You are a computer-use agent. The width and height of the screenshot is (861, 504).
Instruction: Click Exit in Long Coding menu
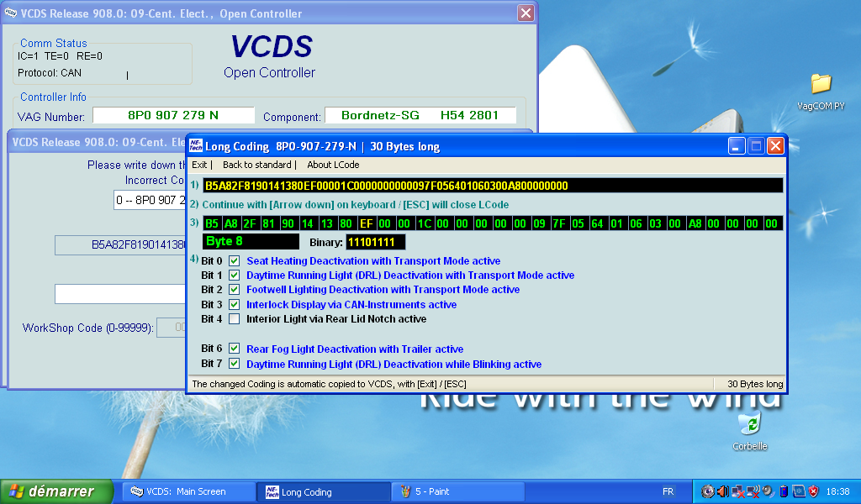(x=199, y=165)
